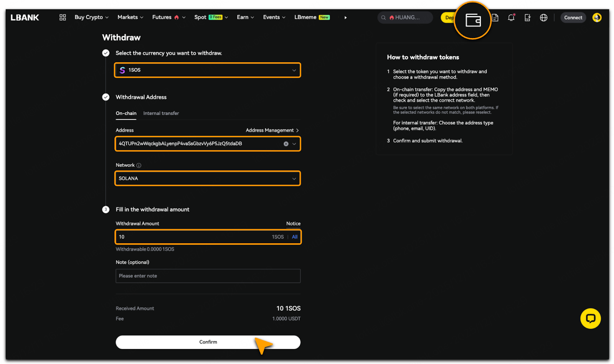Expand the 1SOS currency dropdown
Screen dimensions: 614x364
207,70
